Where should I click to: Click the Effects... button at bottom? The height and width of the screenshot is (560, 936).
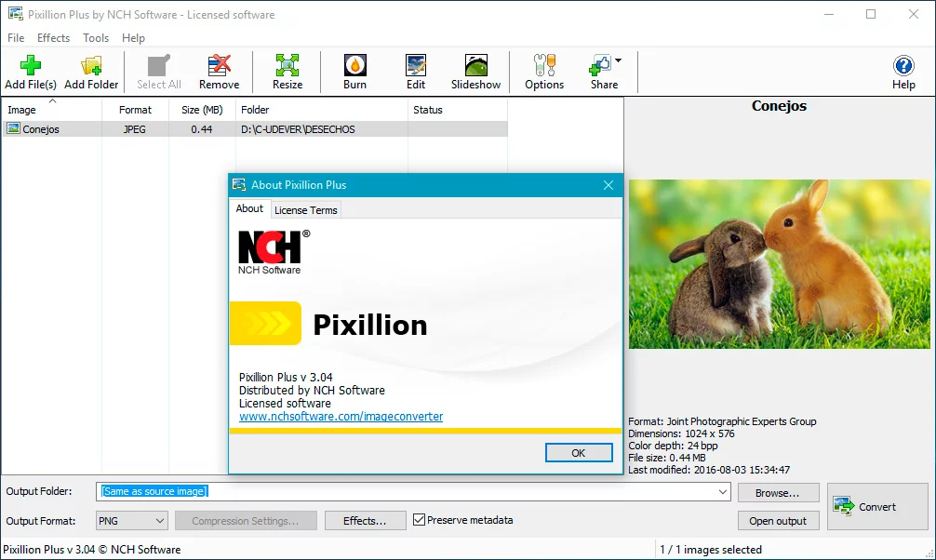365,521
